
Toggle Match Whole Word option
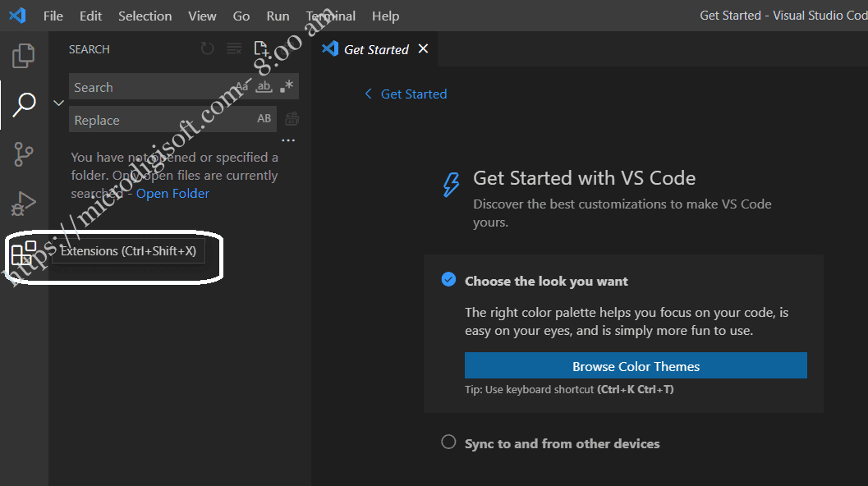click(x=264, y=86)
